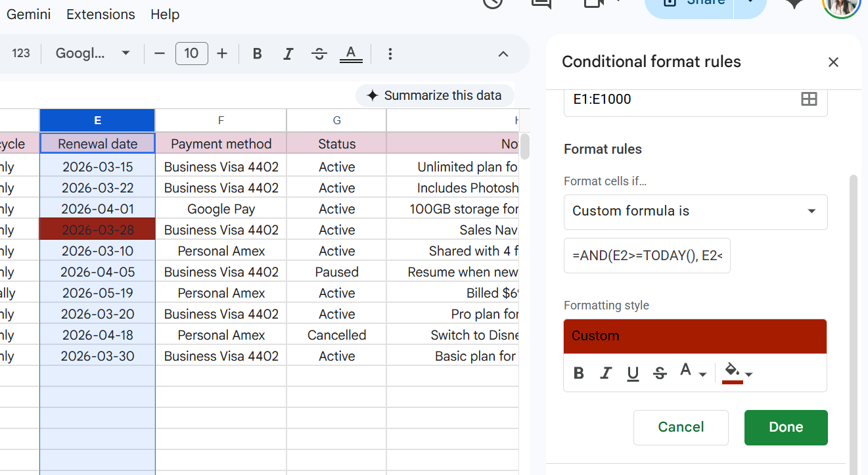Toggle bold in the main toolbar
The image size is (868, 475).
(258, 54)
